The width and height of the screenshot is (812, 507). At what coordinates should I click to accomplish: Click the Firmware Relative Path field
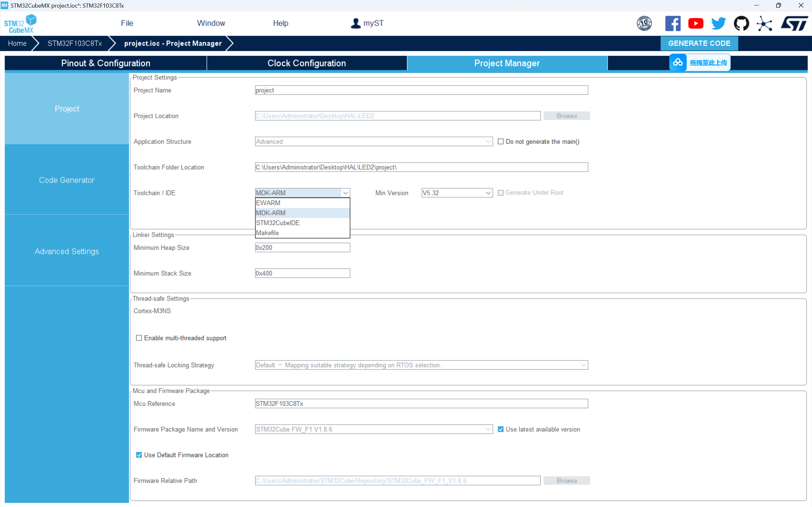(398, 480)
